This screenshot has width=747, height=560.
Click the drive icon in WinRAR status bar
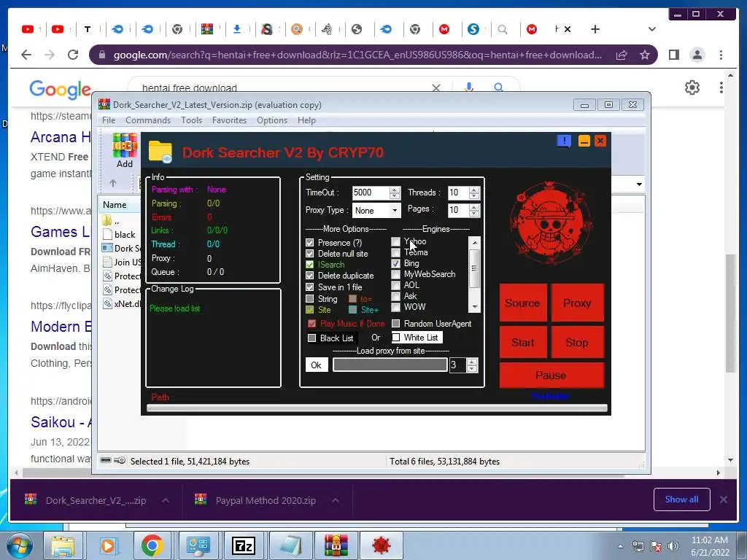(x=107, y=461)
